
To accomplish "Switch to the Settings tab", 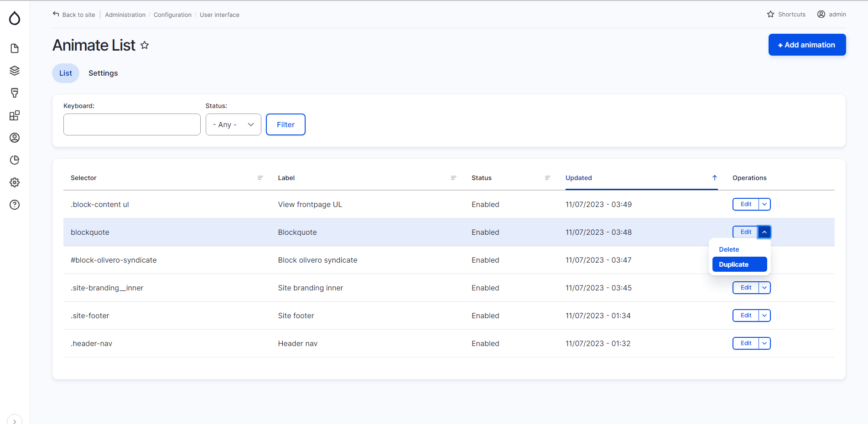I will (103, 73).
